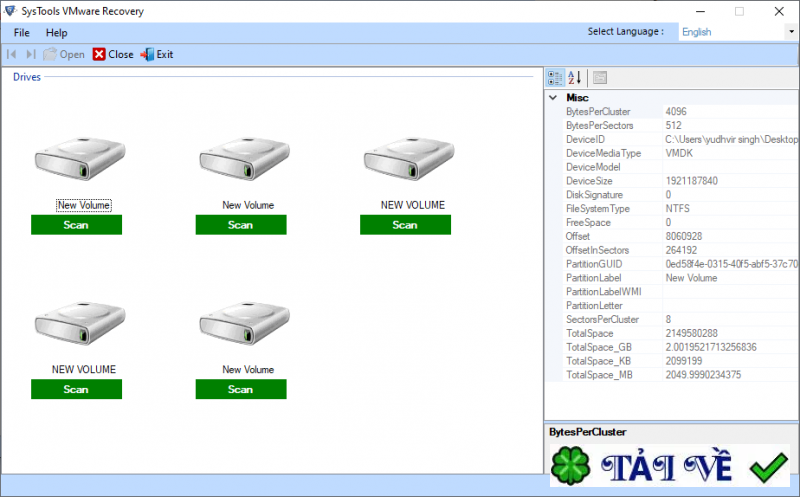Viewport: 800px width, 497px height.
Task: Select the DeviceMediaType property row
Action: point(679,153)
